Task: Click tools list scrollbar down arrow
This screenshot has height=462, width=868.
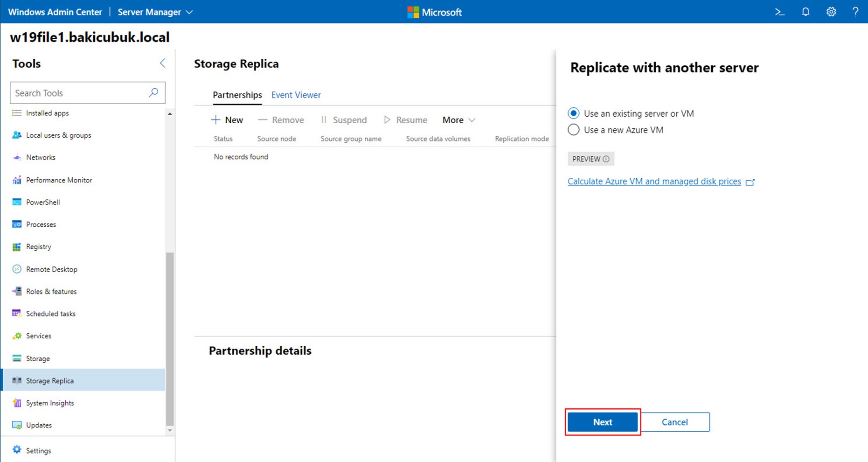Action: point(170,431)
